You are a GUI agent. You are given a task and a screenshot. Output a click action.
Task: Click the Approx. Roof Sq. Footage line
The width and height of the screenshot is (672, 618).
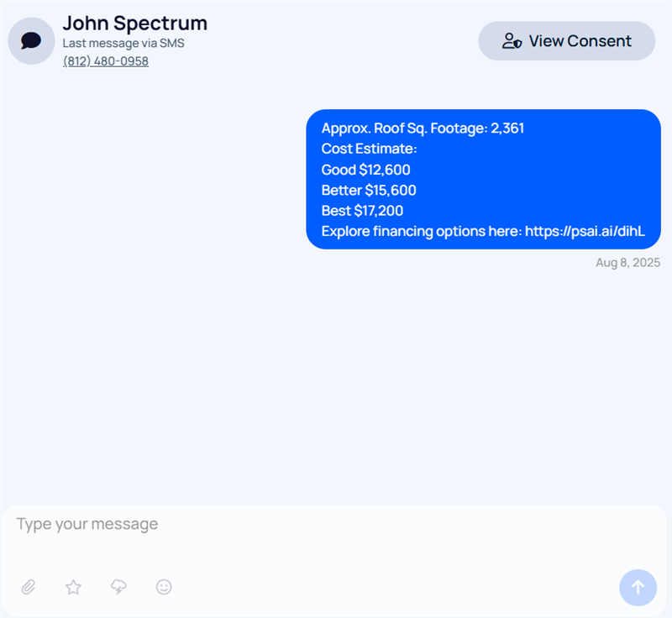(423, 128)
